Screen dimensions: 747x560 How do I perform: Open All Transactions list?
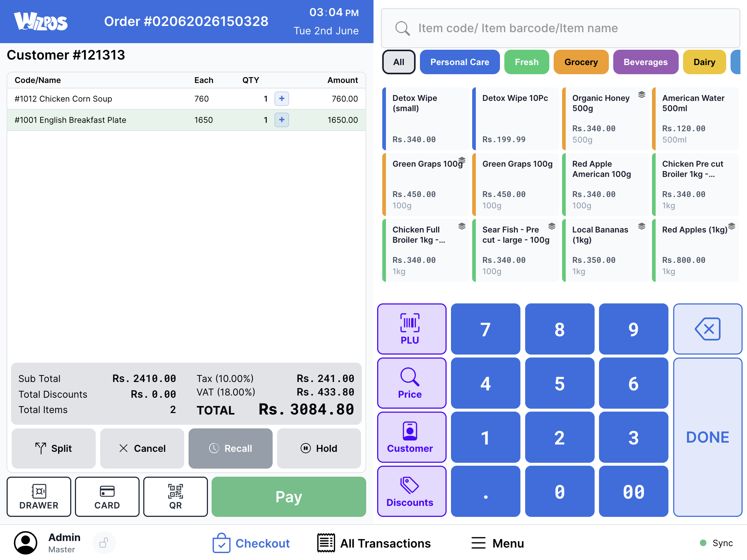coord(374,543)
